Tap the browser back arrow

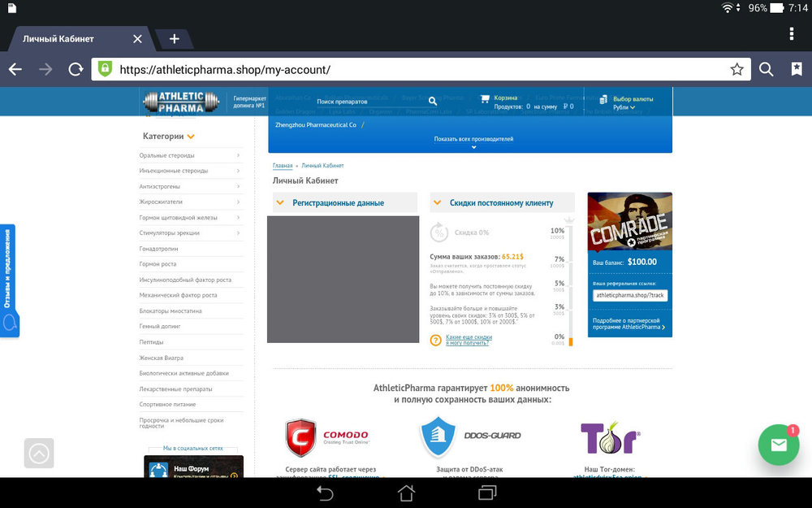(15, 70)
